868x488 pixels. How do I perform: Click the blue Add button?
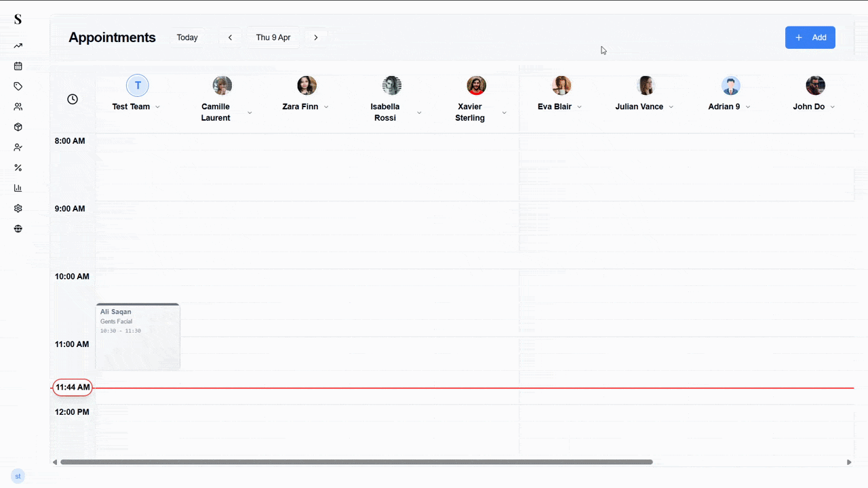pos(810,38)
